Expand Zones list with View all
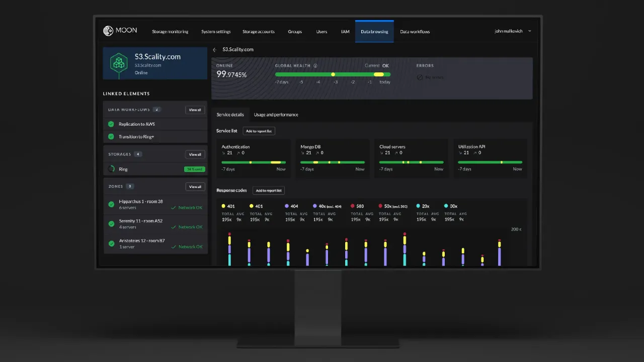The height and width of the screenshot is (362, 644). click(x=195, y=187)
